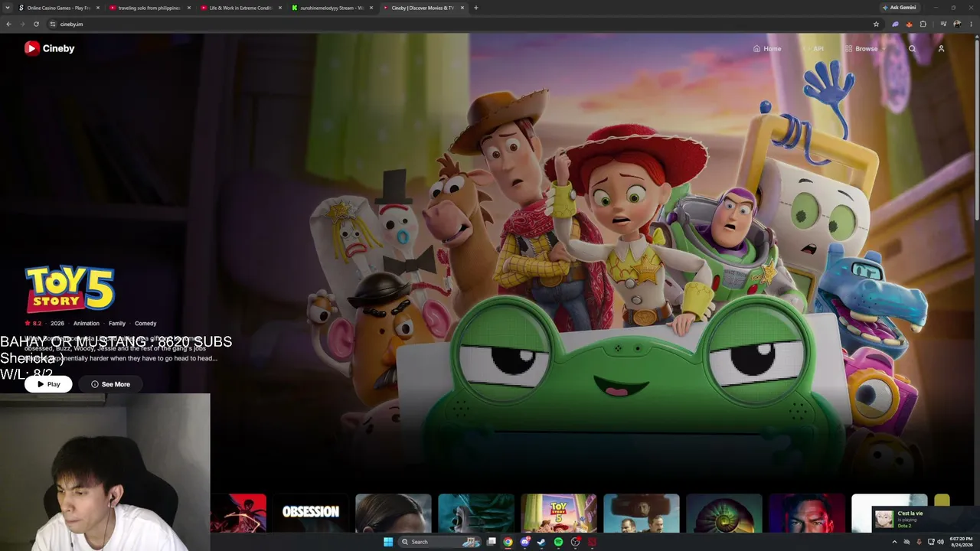
Task: Switch to Life & Work in Extreme tab
Action: coord(241,8)
